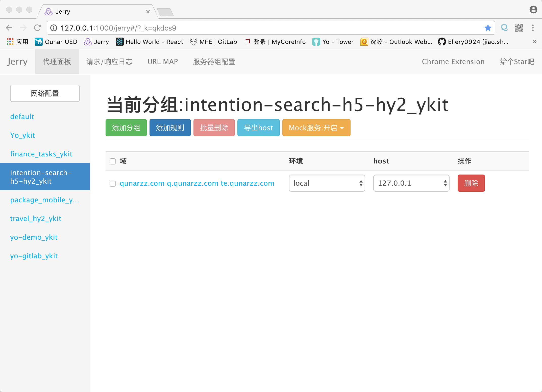Screen dimensions: 542x392
Task: Click the 添加规则 button
Action: pos(170,128)
